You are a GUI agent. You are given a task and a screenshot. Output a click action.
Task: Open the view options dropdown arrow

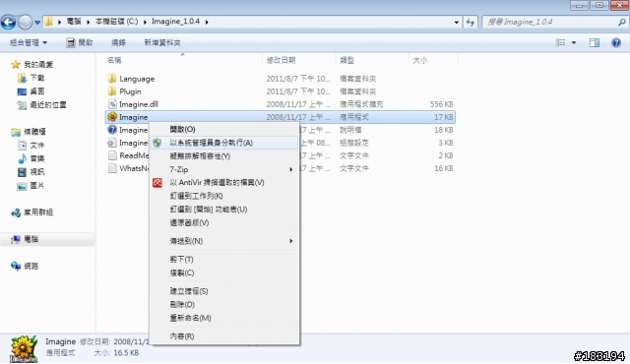tap(574, 43)
